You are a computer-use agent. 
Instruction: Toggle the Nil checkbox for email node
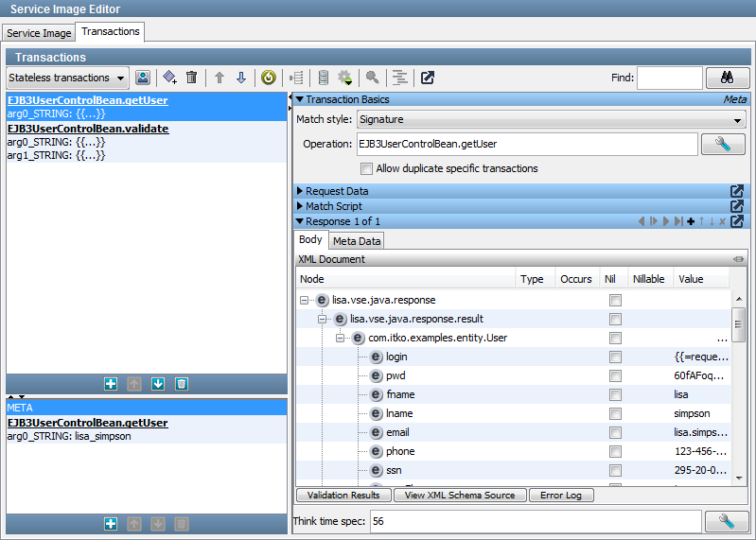click(615, 432)
